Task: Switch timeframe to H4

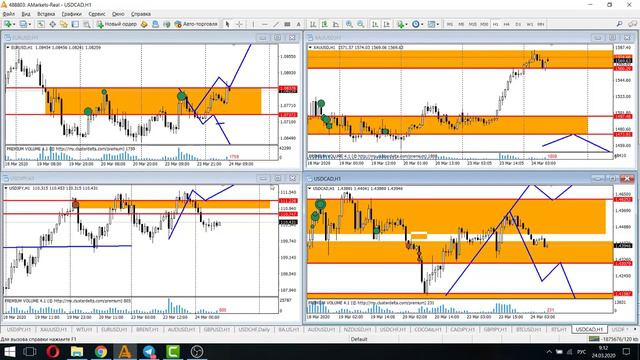Action: pos(507,24)
